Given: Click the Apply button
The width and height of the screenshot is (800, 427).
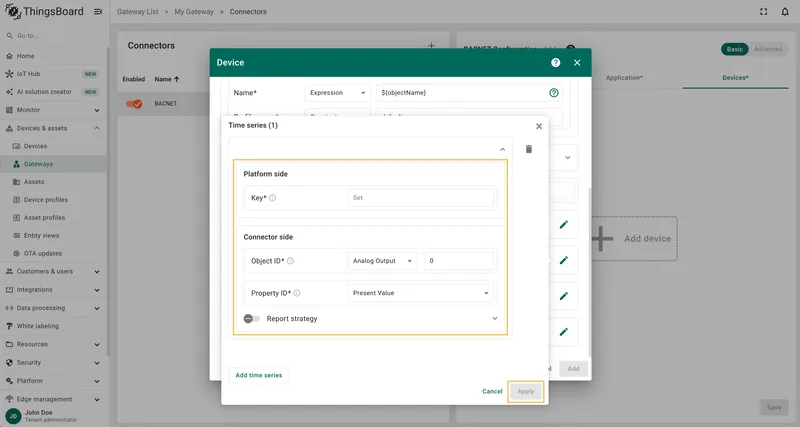Looking at the screenshot, I should click(526, 391).
